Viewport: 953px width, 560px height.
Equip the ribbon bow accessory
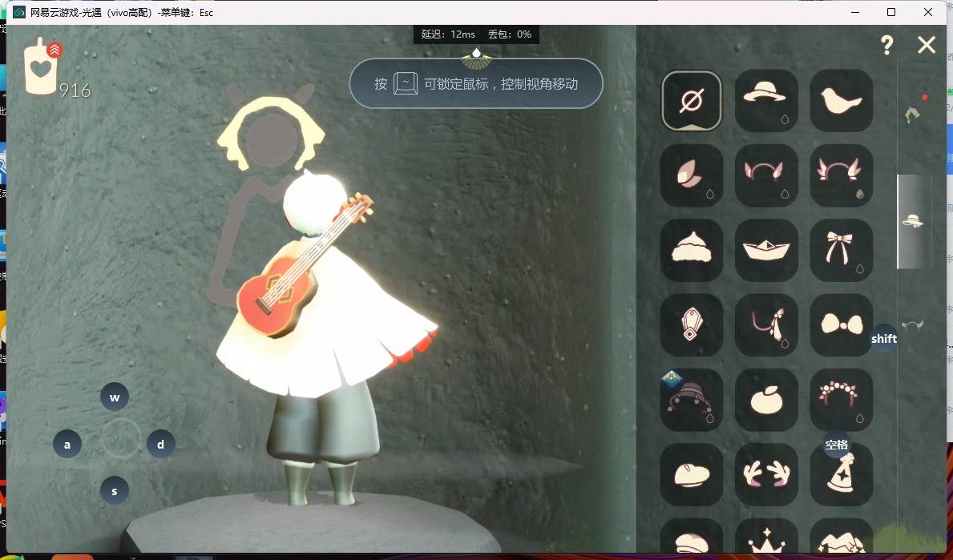pyautogui.click(x=841, y=250)
